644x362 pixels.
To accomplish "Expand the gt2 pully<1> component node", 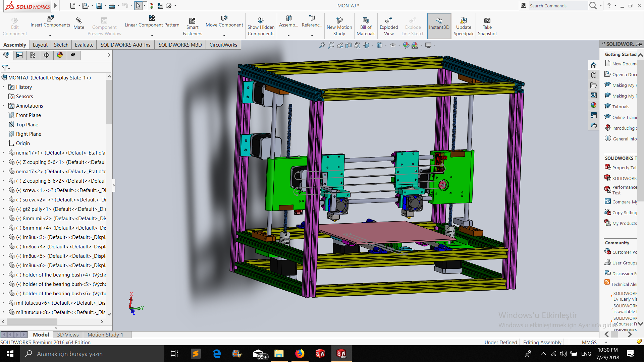I will (3, 209).
